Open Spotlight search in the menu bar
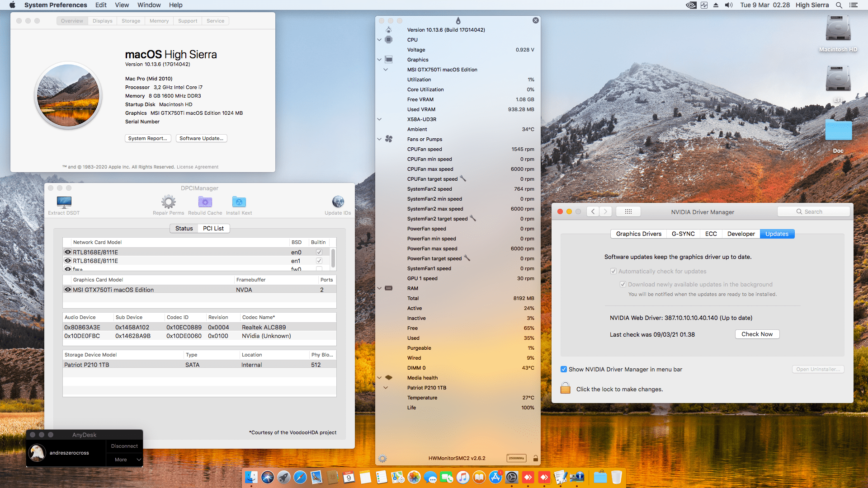 coord(839,5)
